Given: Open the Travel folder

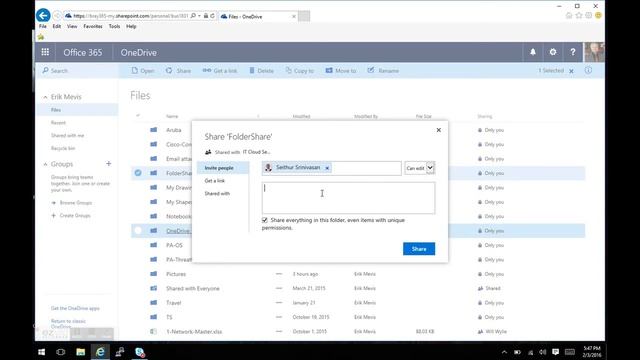Looking at the screenshot, I should [x=173, y=302].
